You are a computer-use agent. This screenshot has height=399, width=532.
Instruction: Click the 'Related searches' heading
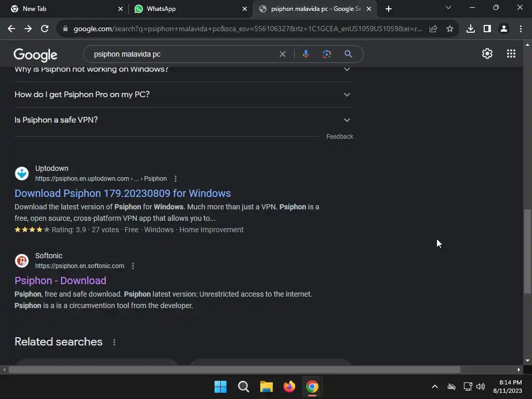(x=58, y=342)
